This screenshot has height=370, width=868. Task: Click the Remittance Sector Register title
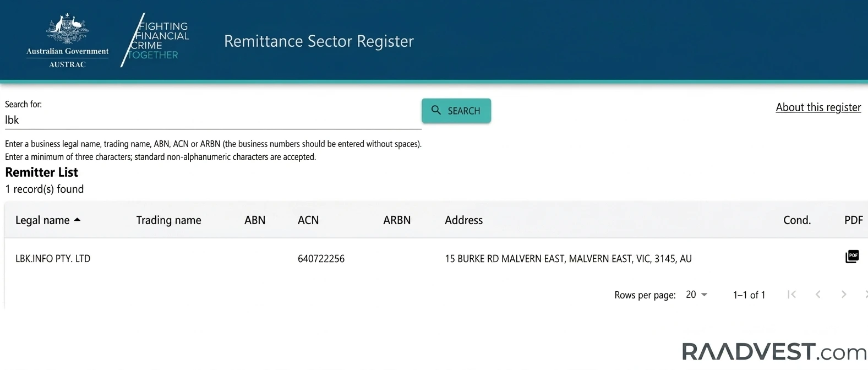point(319,41)
